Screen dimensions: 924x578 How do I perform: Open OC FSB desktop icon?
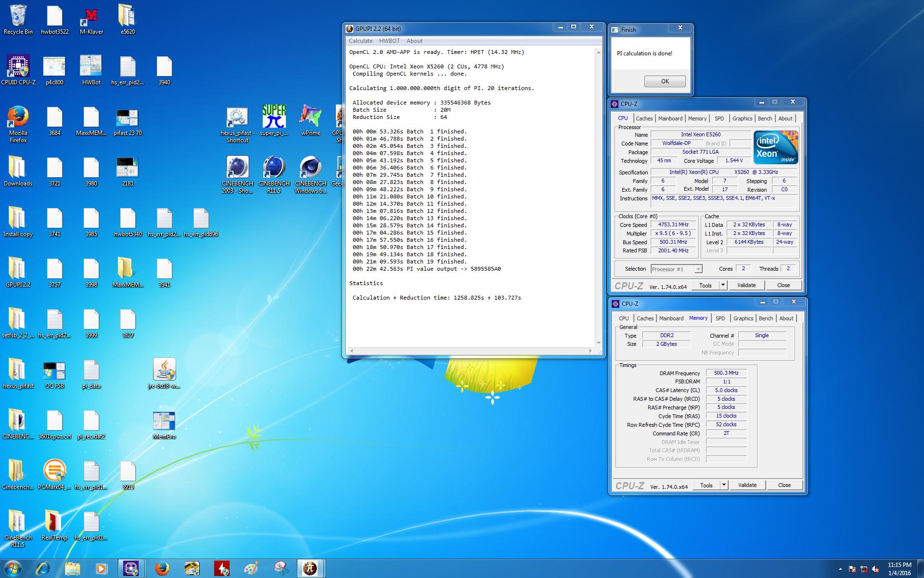click(54, 374)
